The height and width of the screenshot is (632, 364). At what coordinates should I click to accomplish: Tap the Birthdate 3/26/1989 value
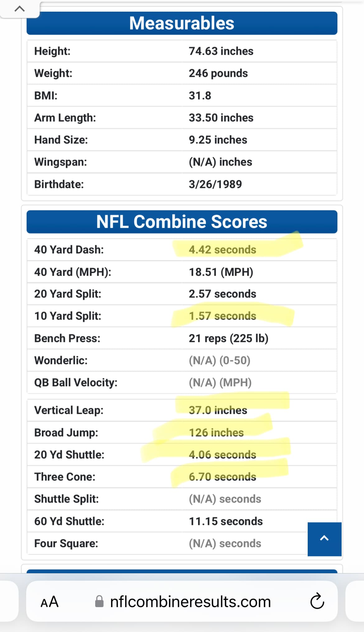pos(215,184)
